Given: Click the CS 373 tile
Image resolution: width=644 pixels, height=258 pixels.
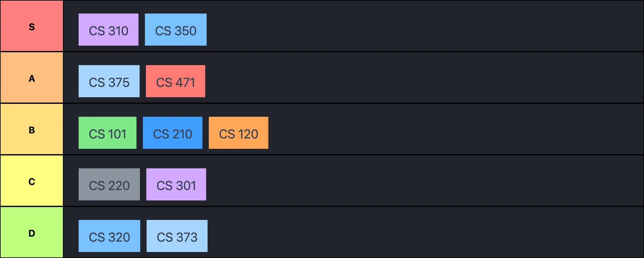Looking at the screenshot, I should pos(176,236).
